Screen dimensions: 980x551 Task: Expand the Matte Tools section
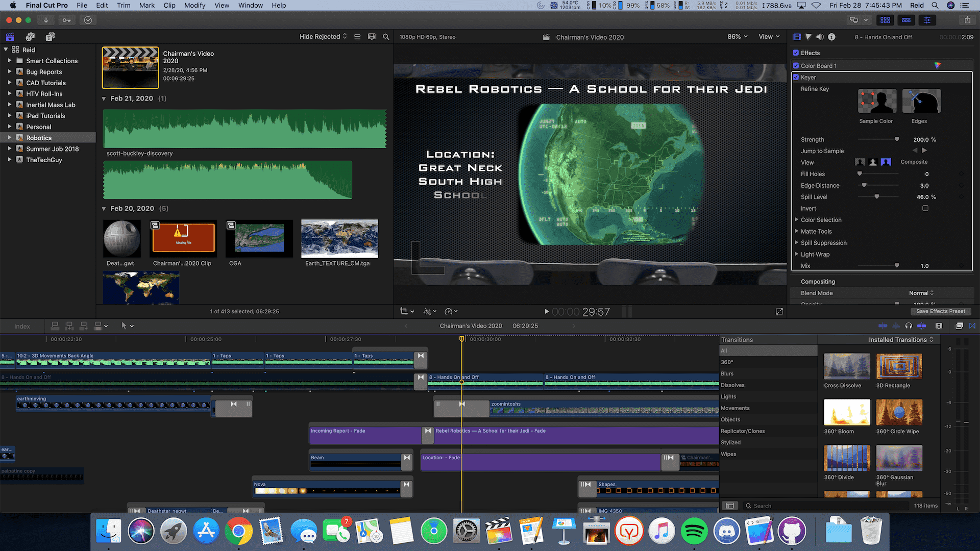797,231
